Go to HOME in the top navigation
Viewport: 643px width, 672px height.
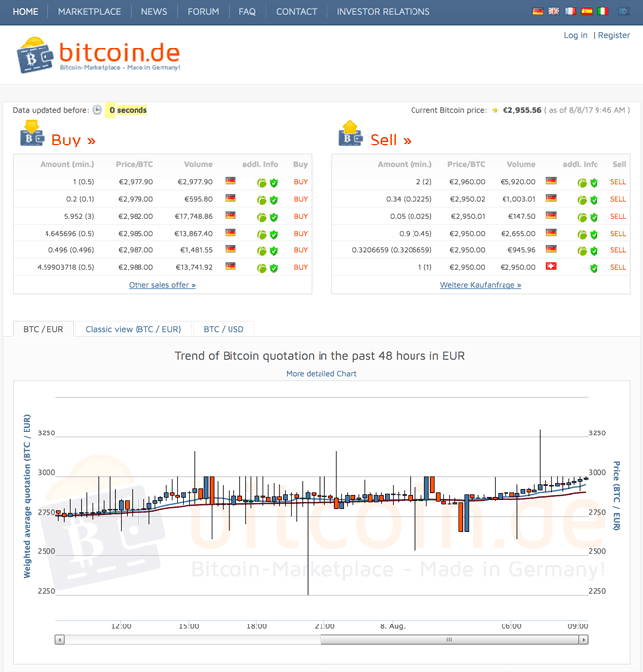pyautogui.click(x=25, y=12)
